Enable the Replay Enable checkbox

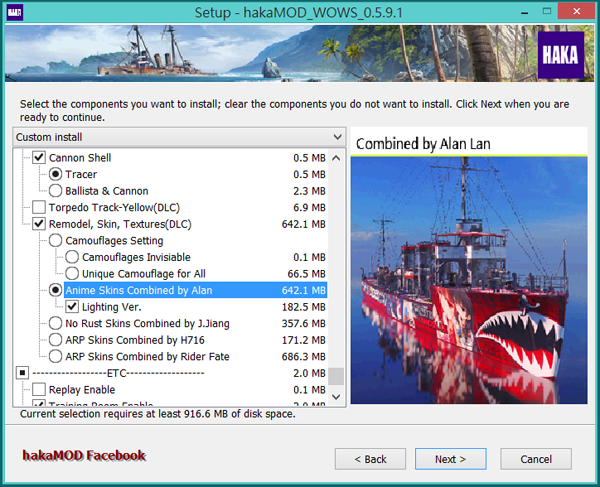[39, 389]
